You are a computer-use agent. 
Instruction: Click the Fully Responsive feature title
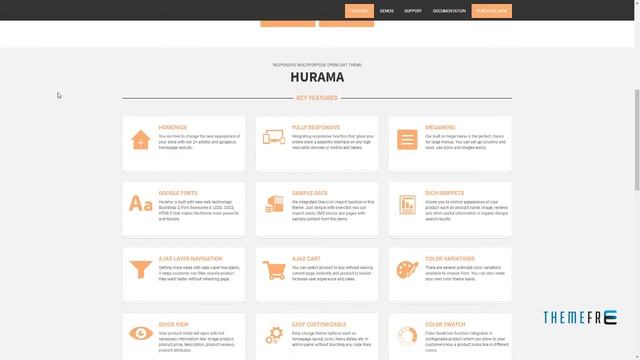tap(316, 127)
